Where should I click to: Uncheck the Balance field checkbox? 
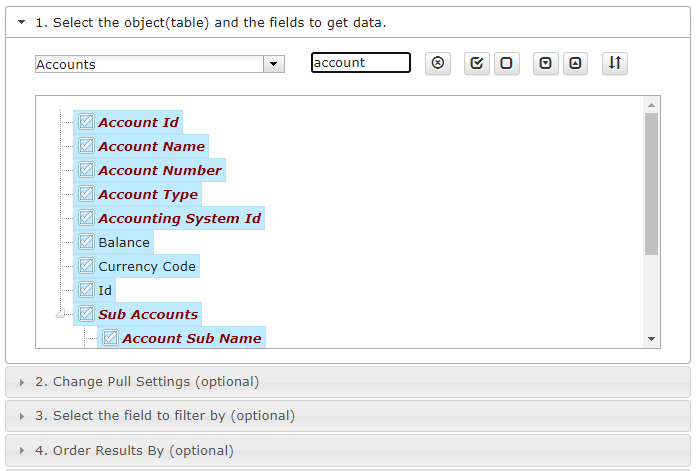(x=86, y=242)
